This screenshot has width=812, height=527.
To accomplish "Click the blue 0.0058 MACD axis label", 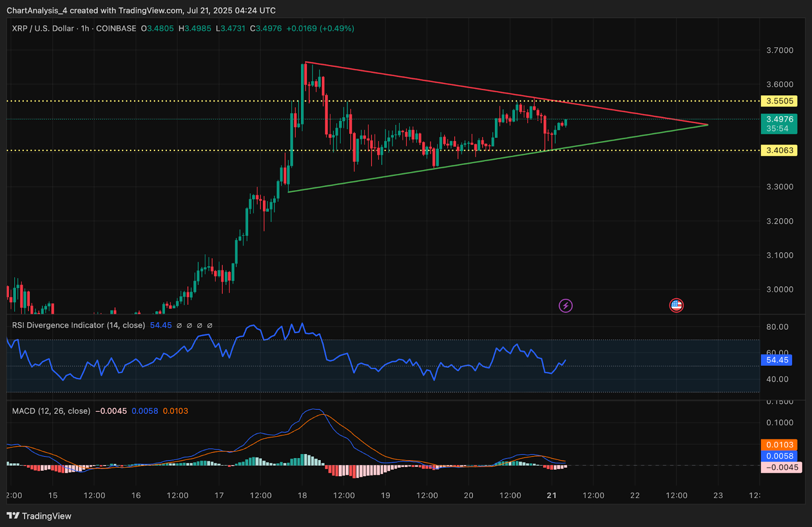I will pos(779,456).
